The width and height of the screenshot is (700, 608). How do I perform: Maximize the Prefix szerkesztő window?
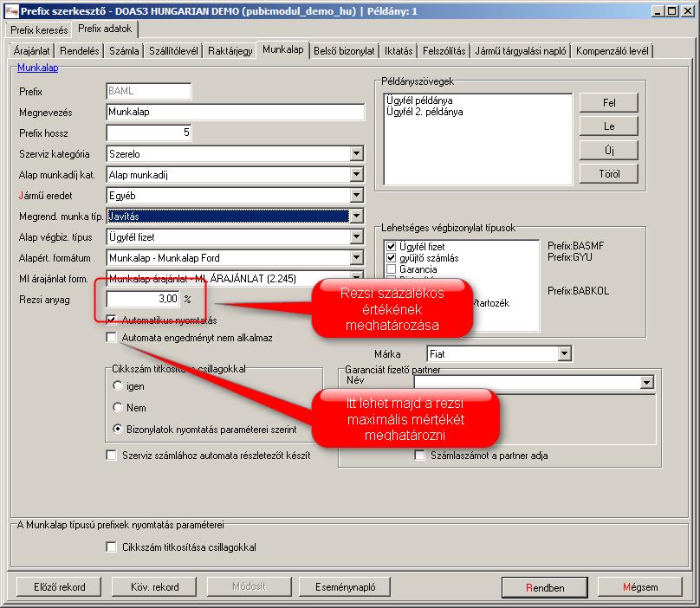(x=671, y=11)
